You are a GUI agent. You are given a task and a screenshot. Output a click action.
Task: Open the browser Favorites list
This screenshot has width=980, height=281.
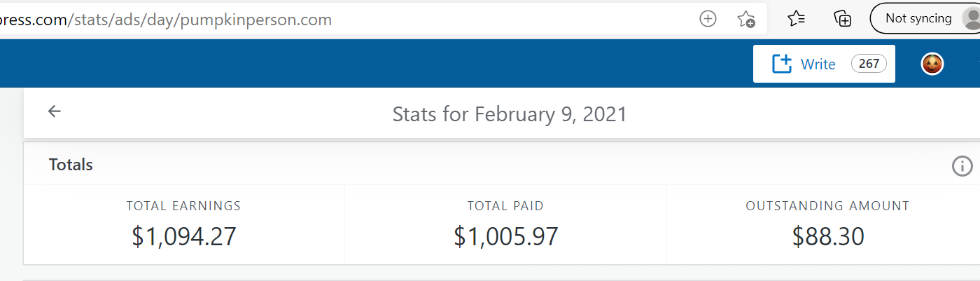[796, 19]
